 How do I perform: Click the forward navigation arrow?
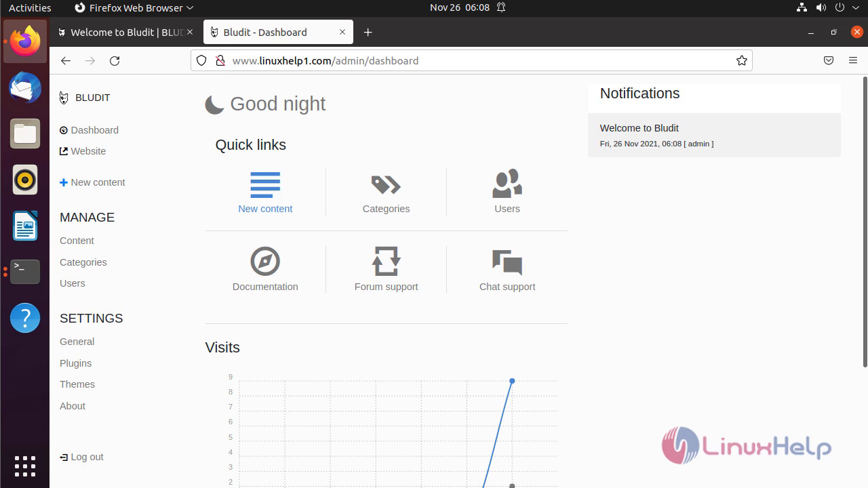(90, 60)
